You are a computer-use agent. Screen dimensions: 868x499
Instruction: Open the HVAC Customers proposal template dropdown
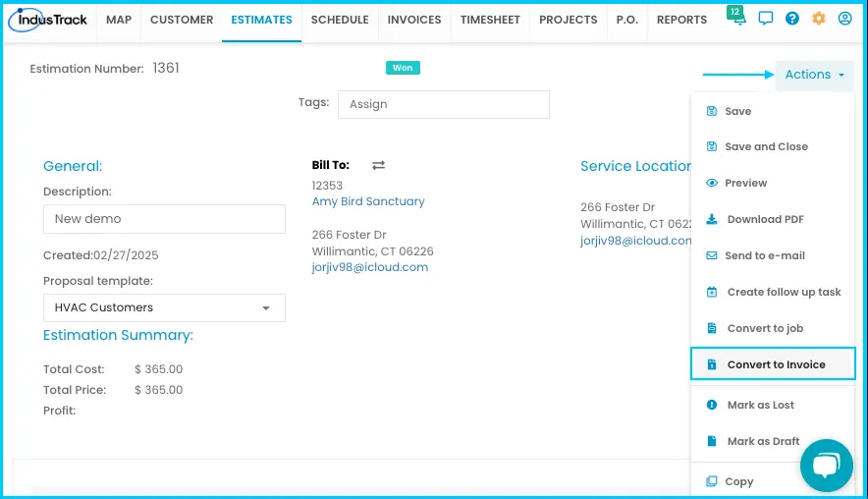point(164,307)
